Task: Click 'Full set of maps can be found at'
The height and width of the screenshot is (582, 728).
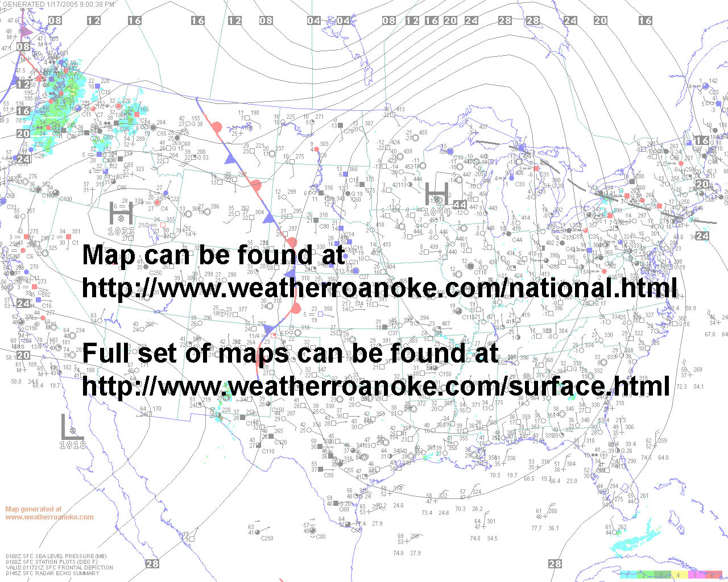Action: (290, 353)
